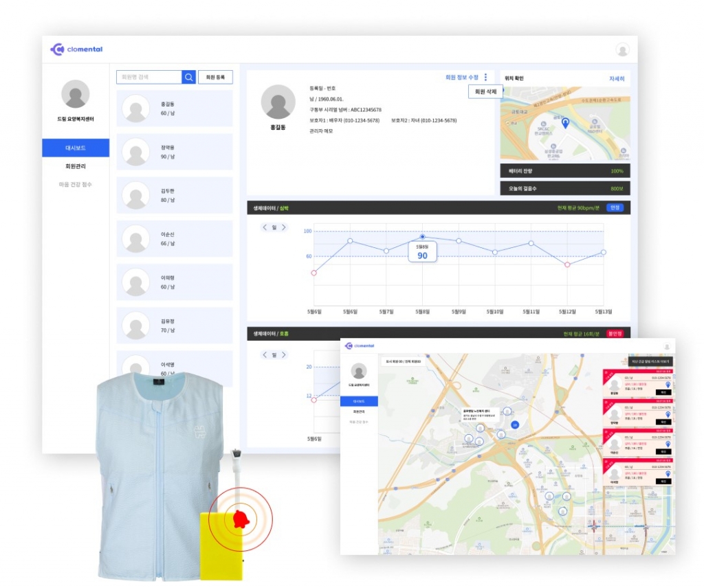Click the red 불안정 badge on the 호흡 header
Screen dimensions: 704x588
pyautogui.click(x=615, y=334)
